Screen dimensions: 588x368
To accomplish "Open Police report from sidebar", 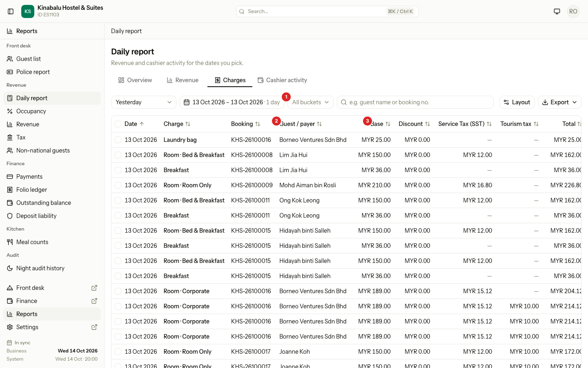I will 52,72.
